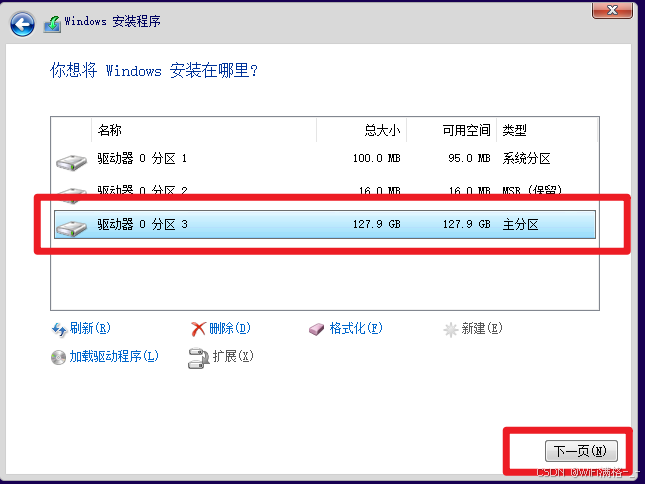Image resolution: width=645 pixels, height=484 pixels.
Task: Click the 系统分区 type cell
Action: click(526, 158)
